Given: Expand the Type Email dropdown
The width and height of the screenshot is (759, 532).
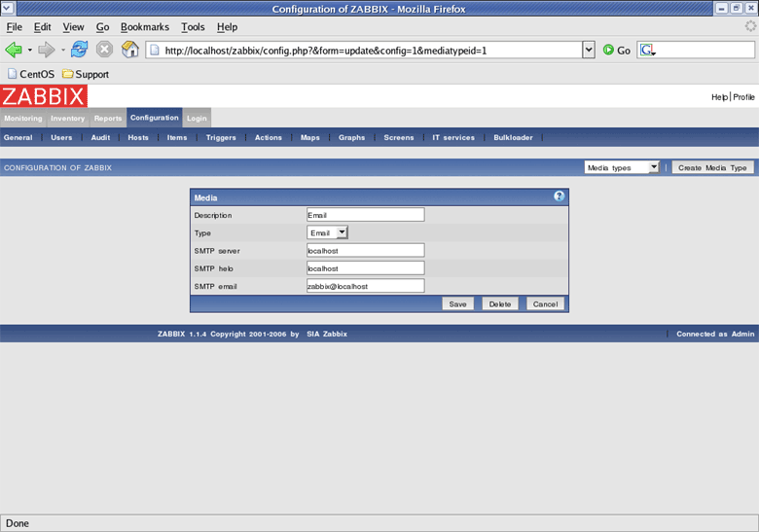Looking at the screenshot, I should tap(328, 232).
